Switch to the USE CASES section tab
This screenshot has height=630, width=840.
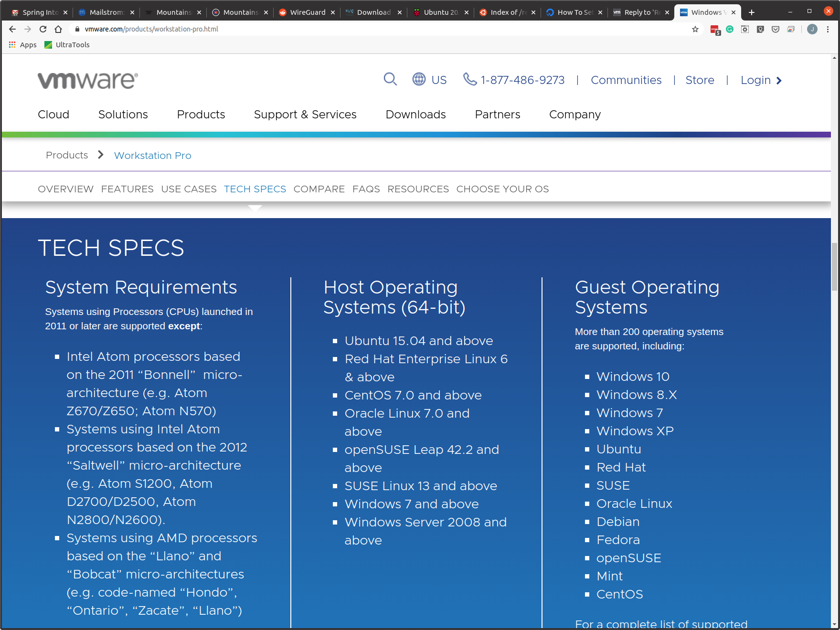[x=189, y=189]
